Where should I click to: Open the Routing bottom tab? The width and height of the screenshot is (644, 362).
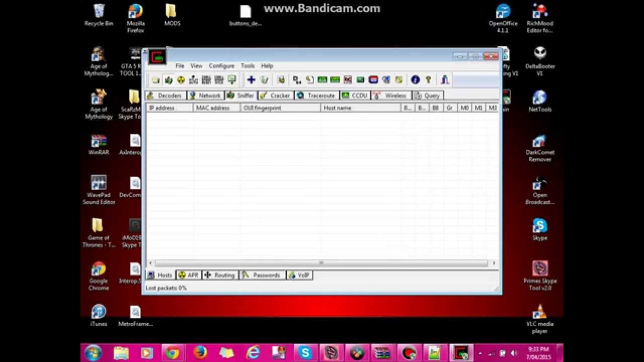pos(220,275)
